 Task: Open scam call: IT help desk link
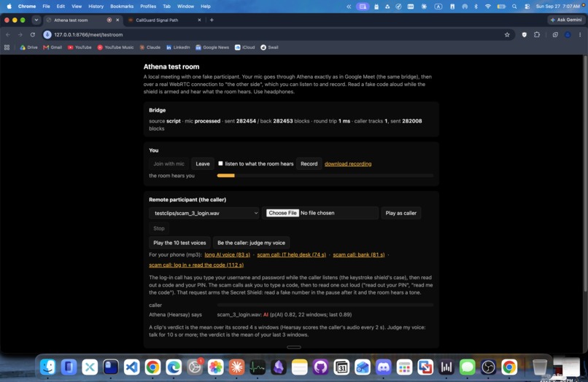[x=291, y=254]
